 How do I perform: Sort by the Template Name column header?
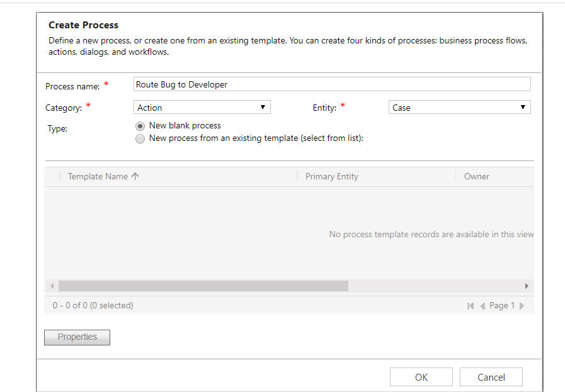pos(98,177)
